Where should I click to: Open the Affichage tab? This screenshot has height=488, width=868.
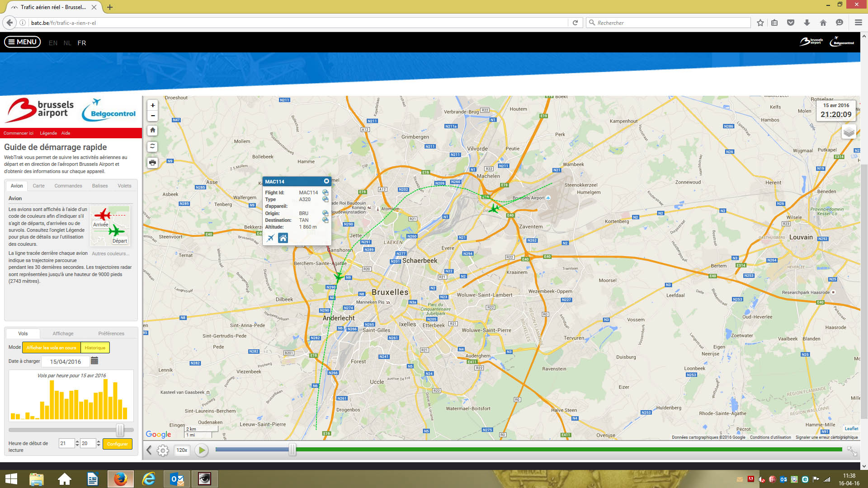coord(63,333)
